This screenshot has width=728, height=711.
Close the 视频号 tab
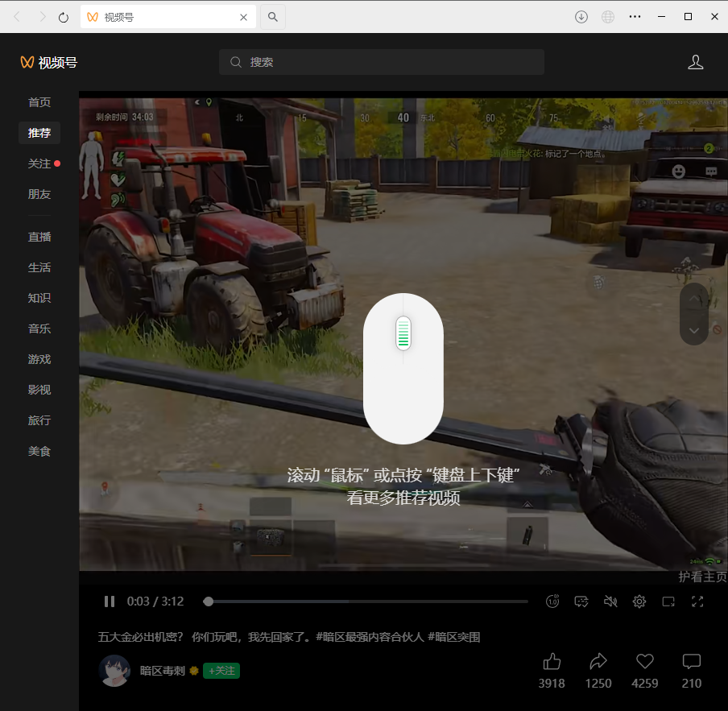pos(243,17)
